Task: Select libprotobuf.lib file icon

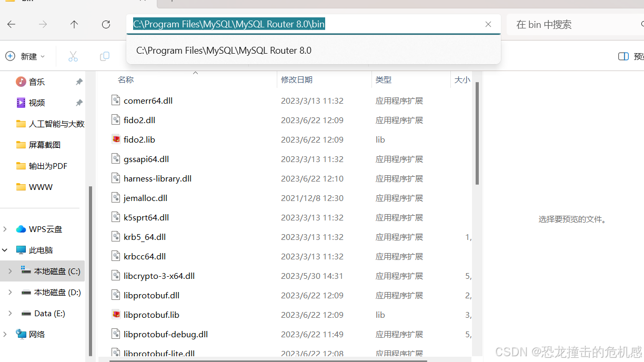Action: pyautogui.click(x=116, y=315)
